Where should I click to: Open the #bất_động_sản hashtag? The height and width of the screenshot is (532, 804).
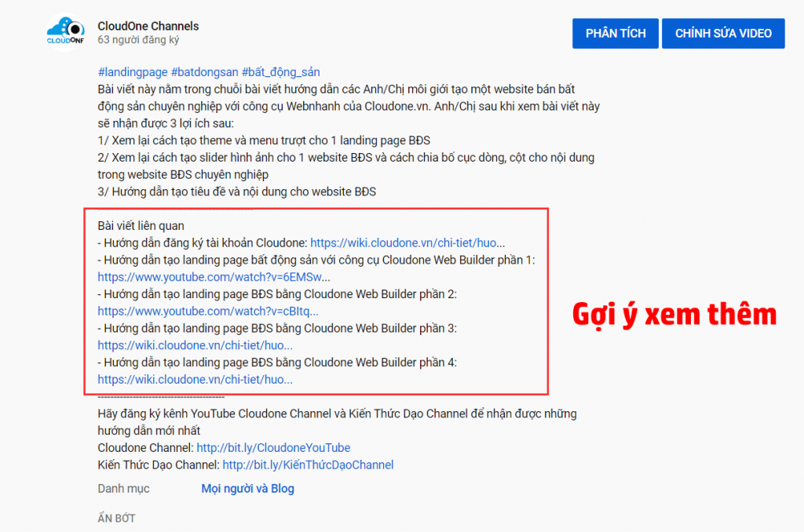coord(281,72)
